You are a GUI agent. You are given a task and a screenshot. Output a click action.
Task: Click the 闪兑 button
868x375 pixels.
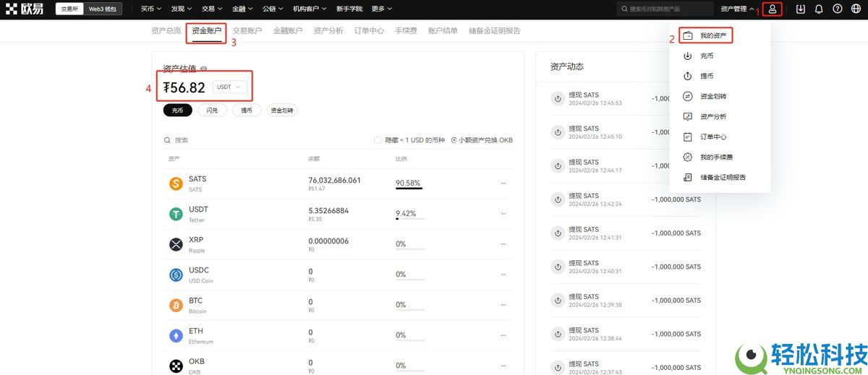pos(212,111)
